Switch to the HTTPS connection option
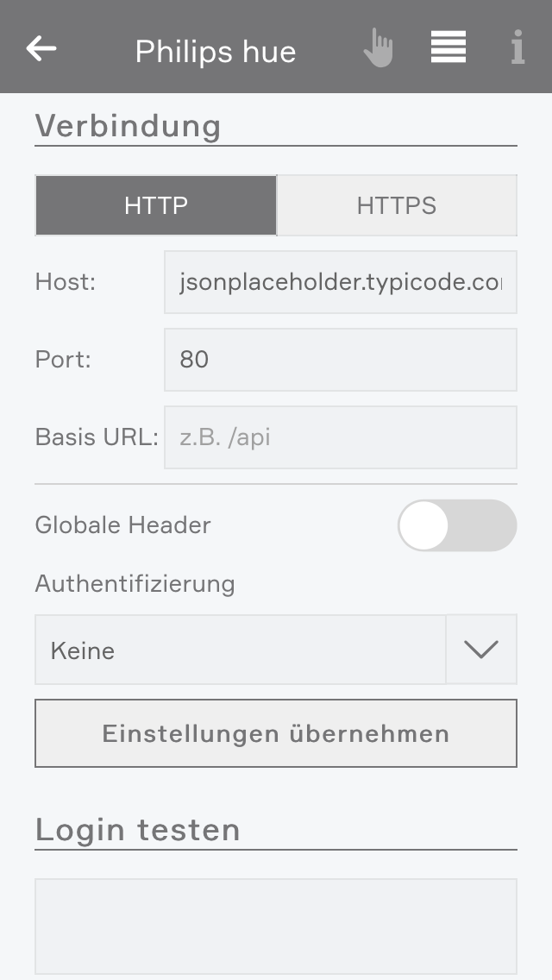The height and width of the screenshot is (980, 552). coord(397,205)
